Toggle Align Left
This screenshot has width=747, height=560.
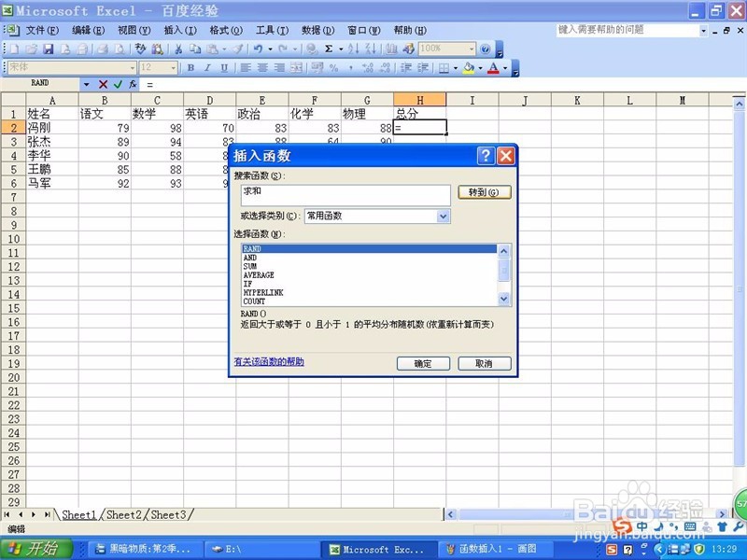coord(246,68)
